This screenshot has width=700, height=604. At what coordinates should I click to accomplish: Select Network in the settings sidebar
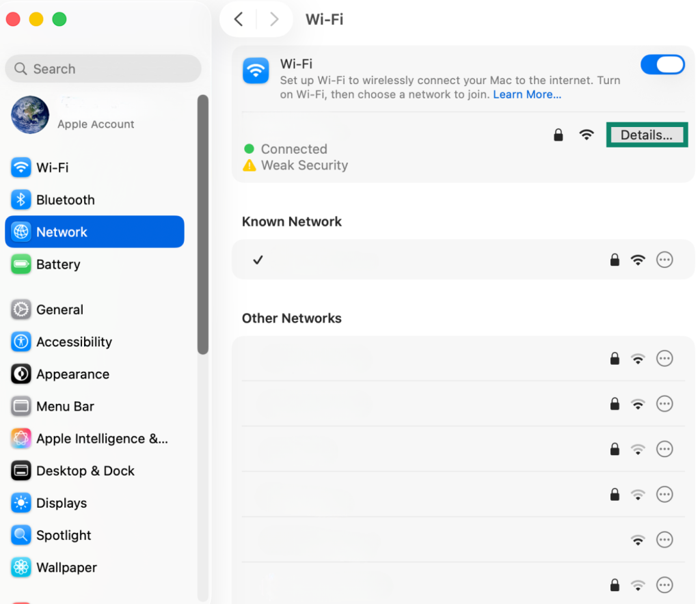[21, 232]
